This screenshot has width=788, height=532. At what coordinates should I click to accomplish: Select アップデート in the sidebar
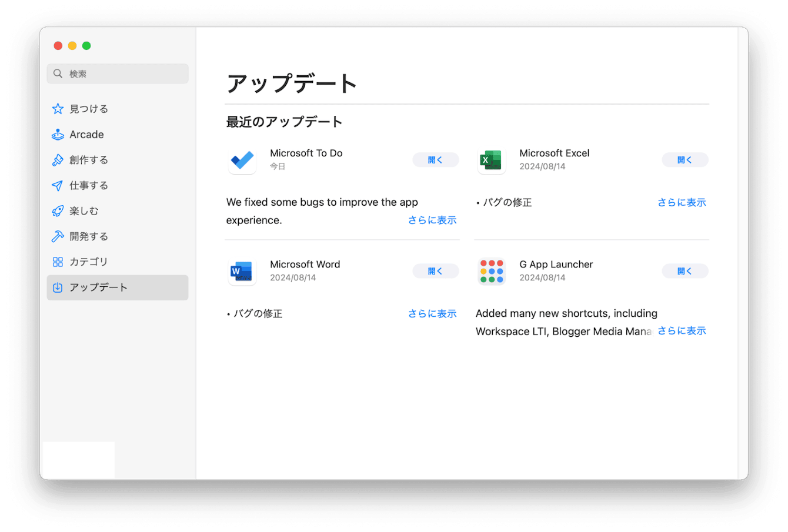pyautogui.click(x=118, y=287)
